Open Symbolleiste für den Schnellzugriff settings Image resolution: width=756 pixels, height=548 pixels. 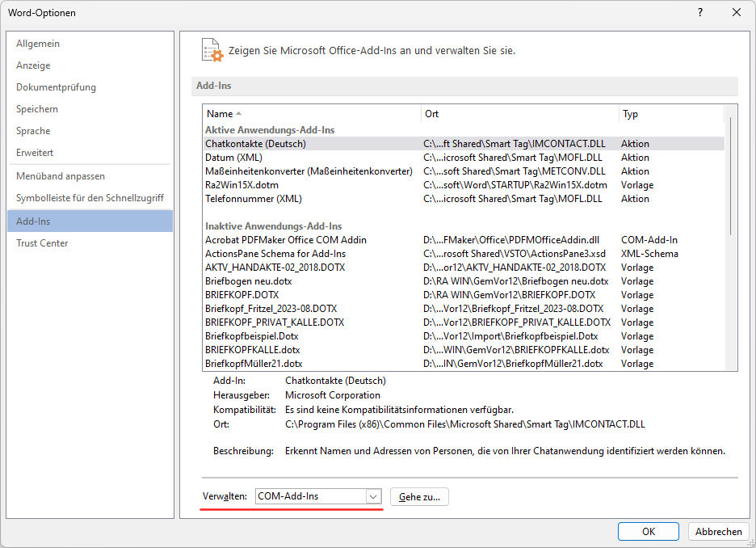(x=90, y=198)
